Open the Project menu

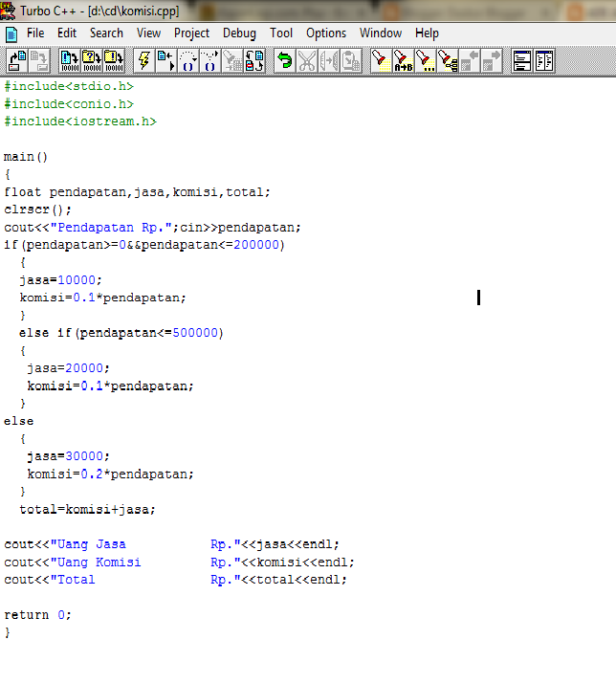point(191,33)
